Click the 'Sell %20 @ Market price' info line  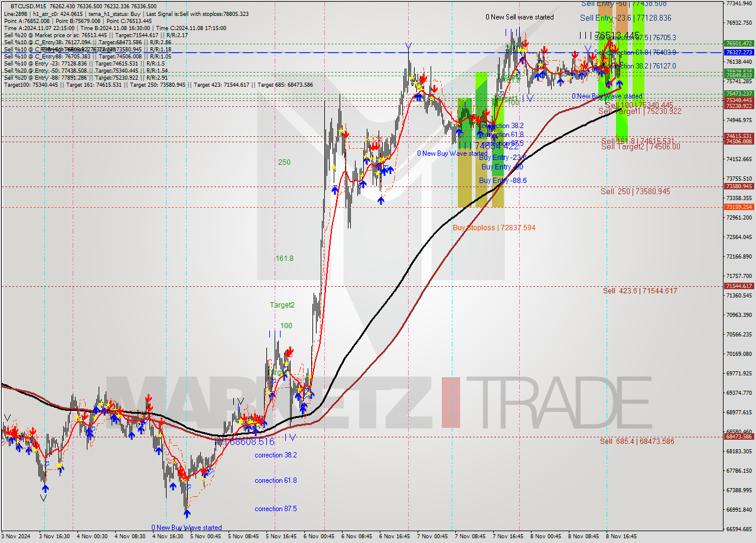point(96,35)
